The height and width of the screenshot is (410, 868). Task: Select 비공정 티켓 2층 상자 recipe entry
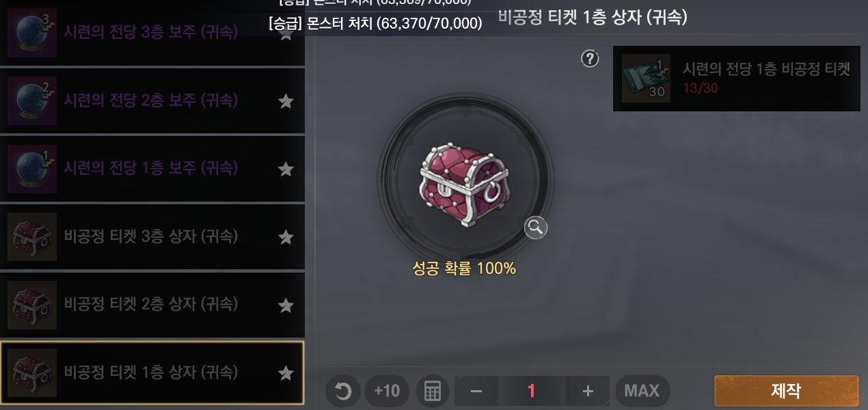(x=152, y=305)
